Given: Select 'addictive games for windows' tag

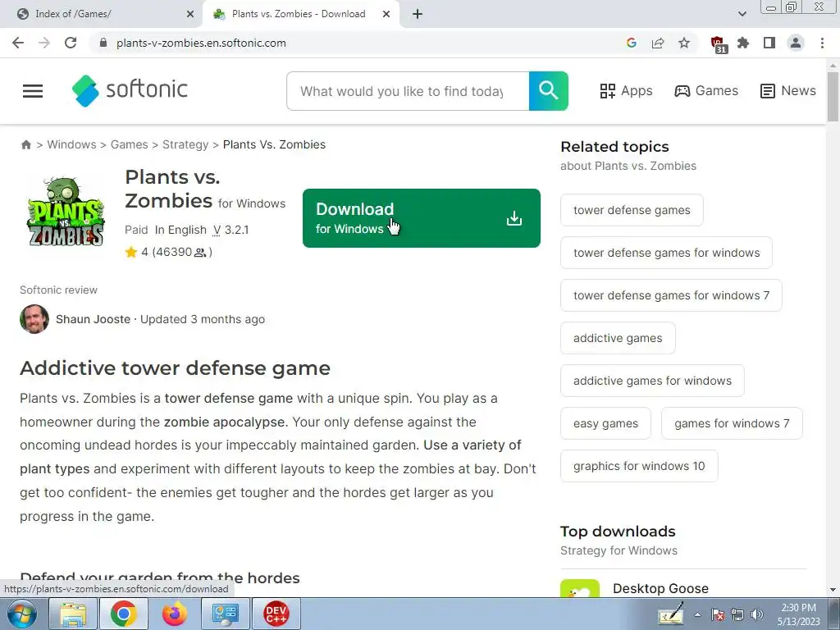Looking at the screenshot, I should pyautogui.click(x=652, y=381).
